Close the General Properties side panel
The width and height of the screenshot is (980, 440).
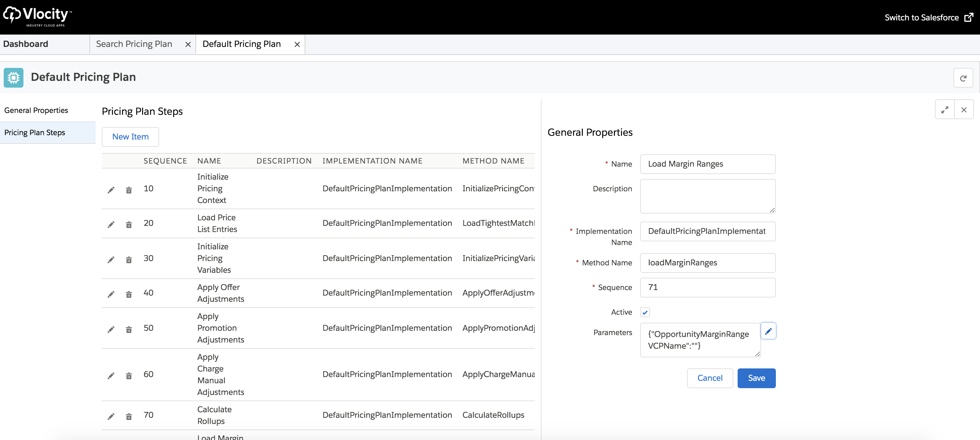tap(964, 110)
